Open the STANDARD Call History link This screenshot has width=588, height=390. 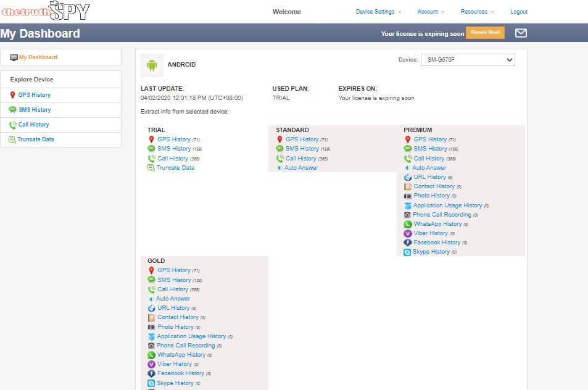(x=300, y=158)
